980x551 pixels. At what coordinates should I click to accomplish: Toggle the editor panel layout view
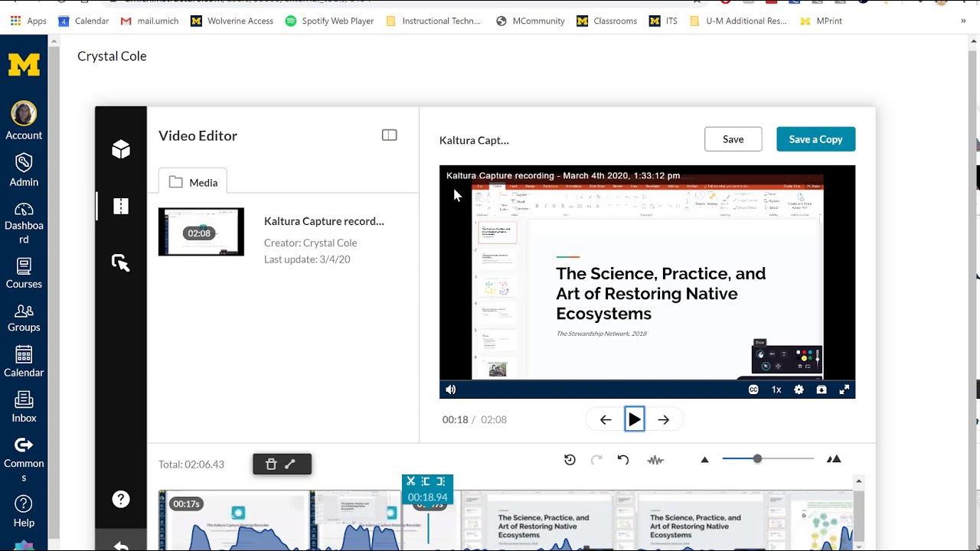[390, 135]
